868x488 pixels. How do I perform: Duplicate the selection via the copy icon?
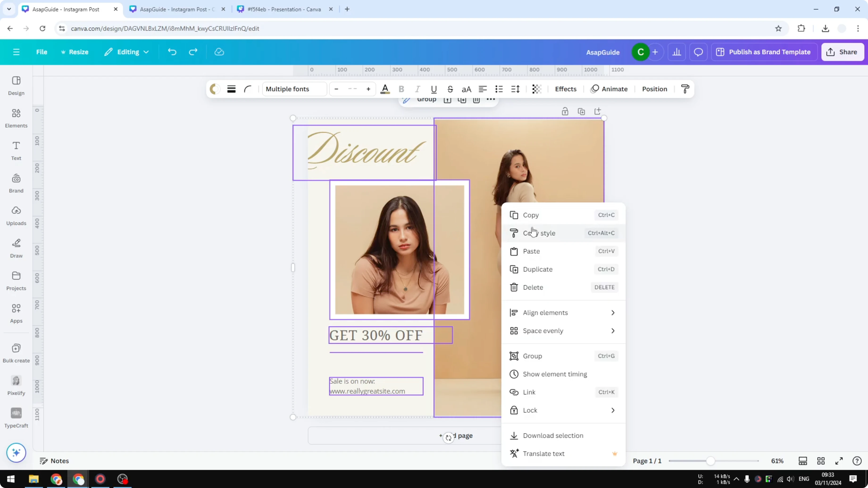click(x=582, y=111)
